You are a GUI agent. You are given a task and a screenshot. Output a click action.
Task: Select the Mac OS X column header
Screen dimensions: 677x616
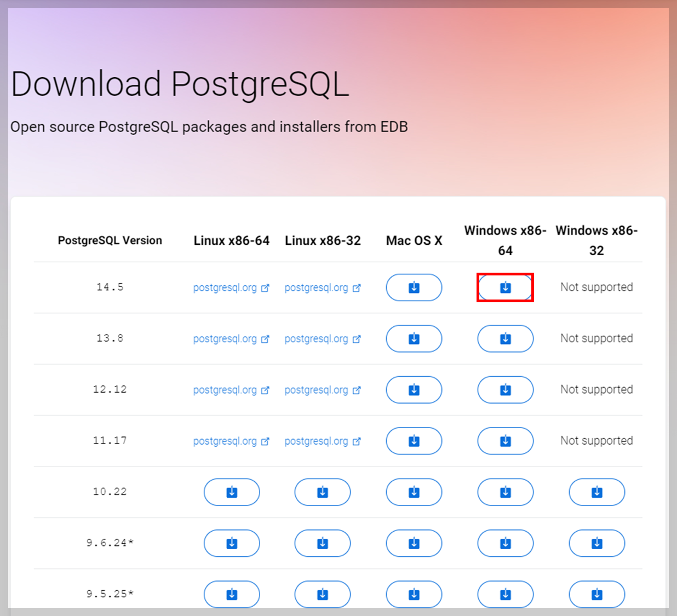(x=414, y=240)
